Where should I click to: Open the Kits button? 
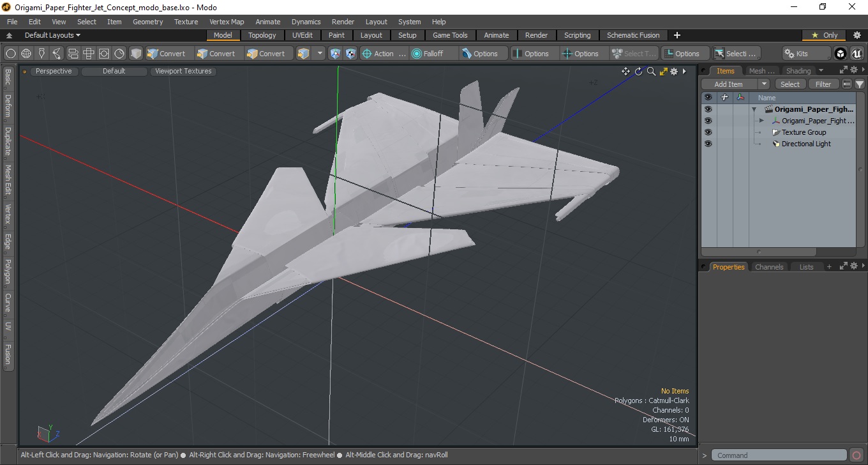[x=807, y=54]
